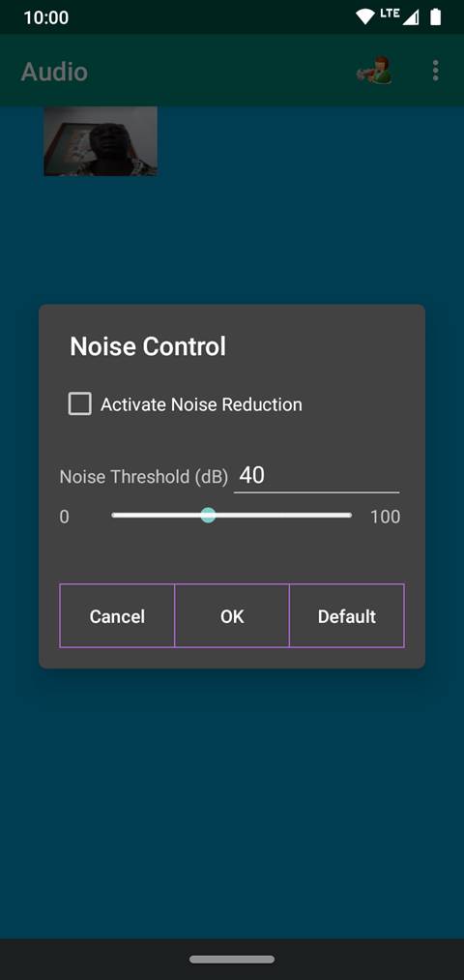This screenshot has height=980, width=464.
Task: Tap the person speaking icon in the app bar
Action: click(373, 70)
